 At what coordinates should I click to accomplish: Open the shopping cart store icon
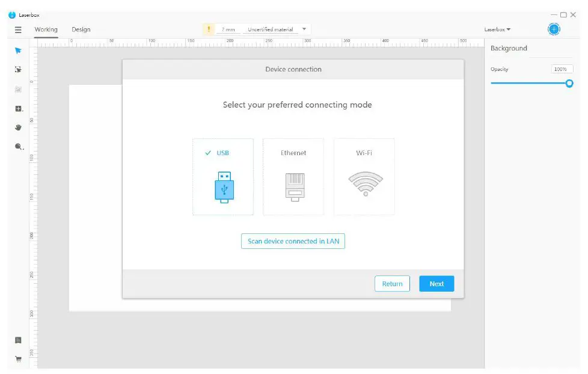(18, 359)
